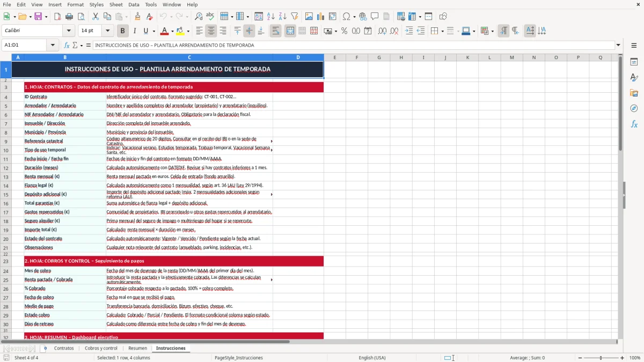This screenshot has width=644, height=362.
Task: Open the sidebar Navigator compass icon
Action: (x=634, y=108)
